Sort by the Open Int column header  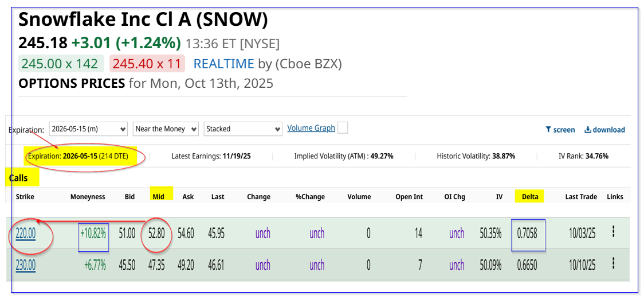point(409,197)
